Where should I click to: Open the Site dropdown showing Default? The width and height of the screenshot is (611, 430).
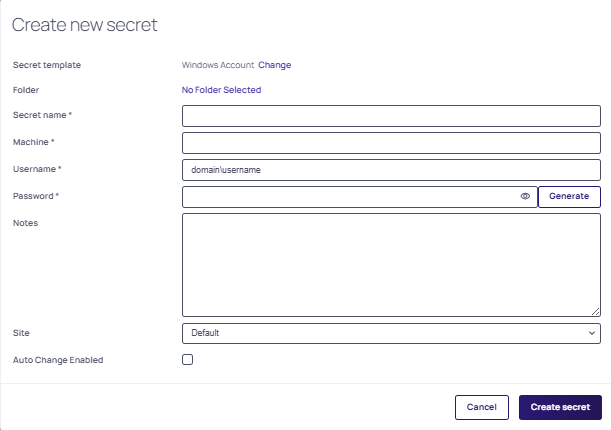(390, 333)
